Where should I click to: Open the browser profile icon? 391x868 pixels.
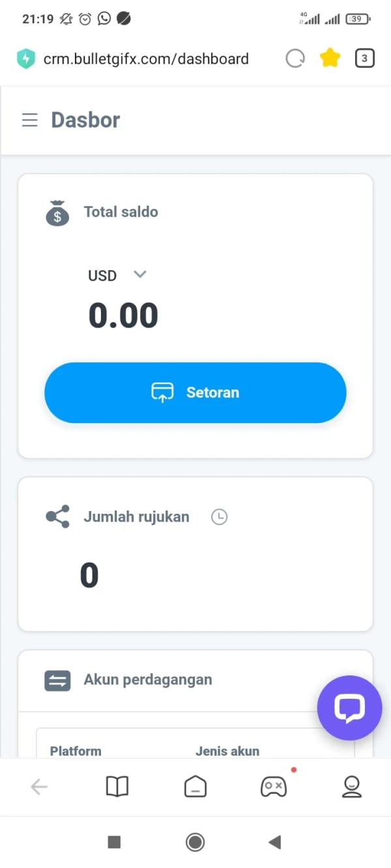[352, 787]
